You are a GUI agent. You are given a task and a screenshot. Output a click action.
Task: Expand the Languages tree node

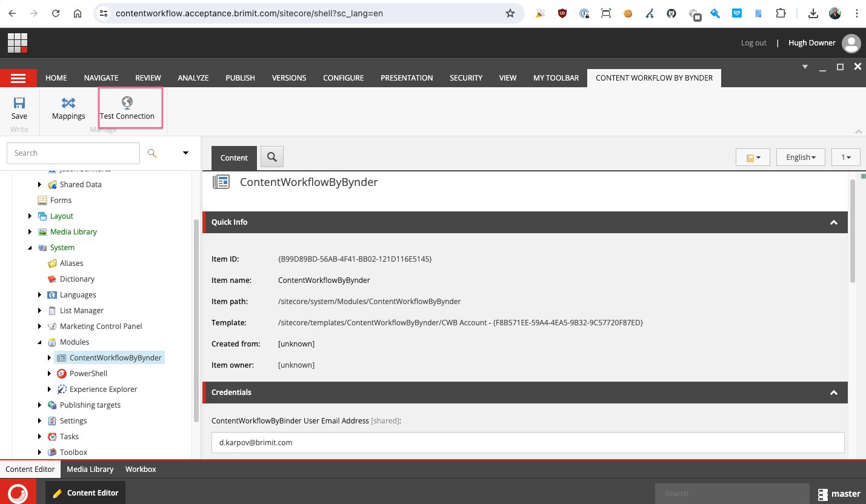tap(40, 295)
